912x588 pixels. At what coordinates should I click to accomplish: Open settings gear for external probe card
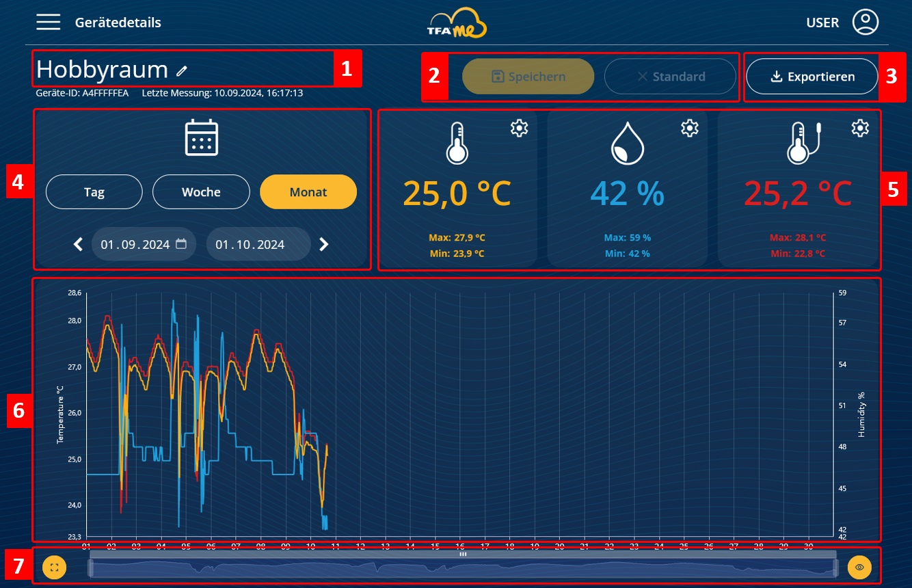pos(860,128)
